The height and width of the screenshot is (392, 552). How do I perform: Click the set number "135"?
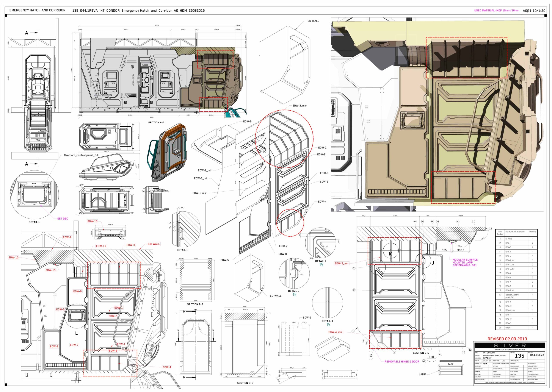tap(520, 356)
